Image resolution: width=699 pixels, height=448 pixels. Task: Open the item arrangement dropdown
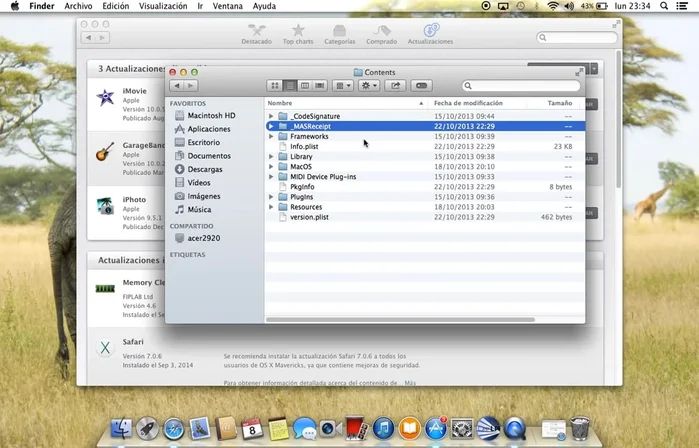pos(343,86)
